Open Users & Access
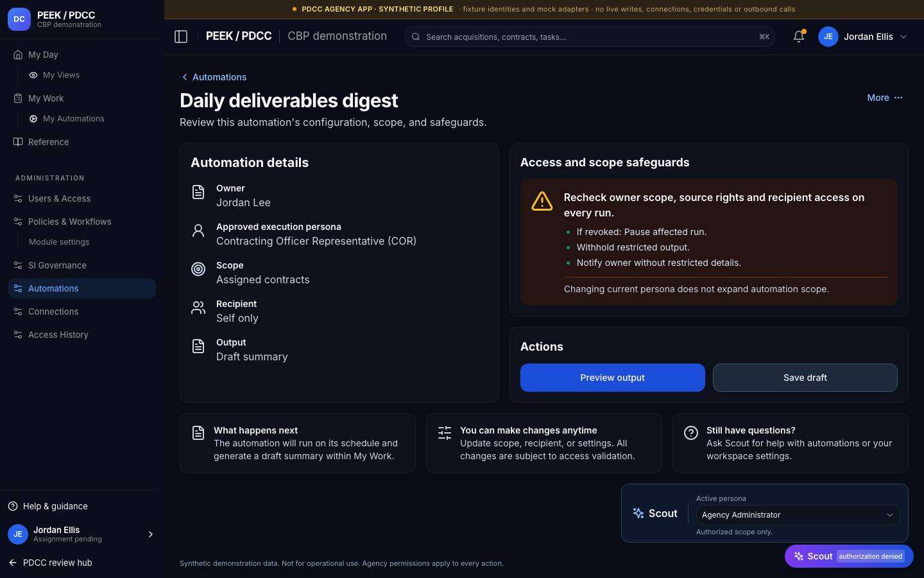 point(81,198)
